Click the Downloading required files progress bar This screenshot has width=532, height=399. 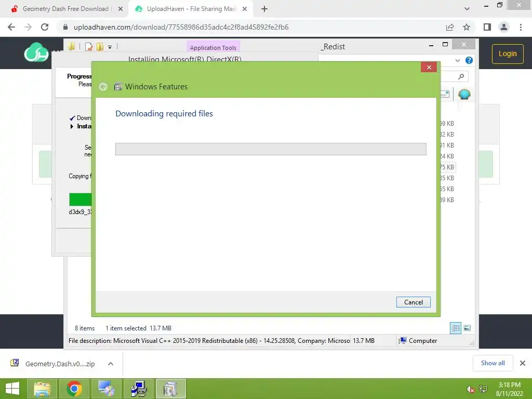271,149
